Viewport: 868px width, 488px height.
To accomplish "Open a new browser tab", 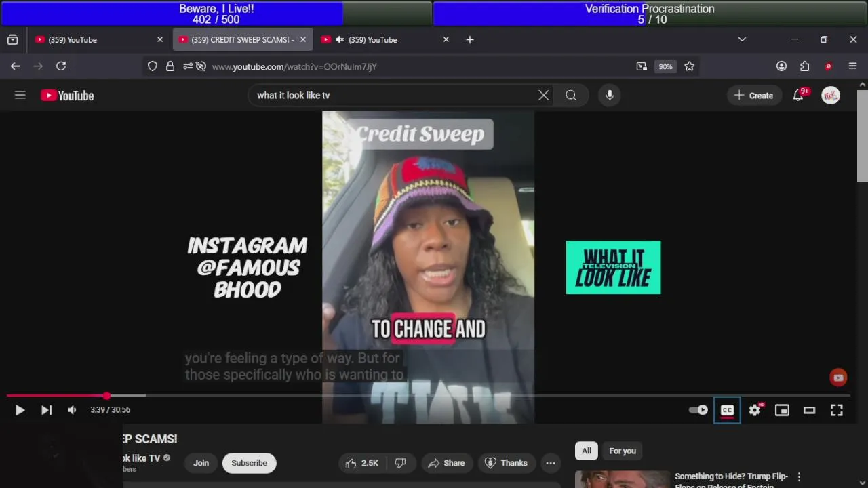I will point(469,40).
